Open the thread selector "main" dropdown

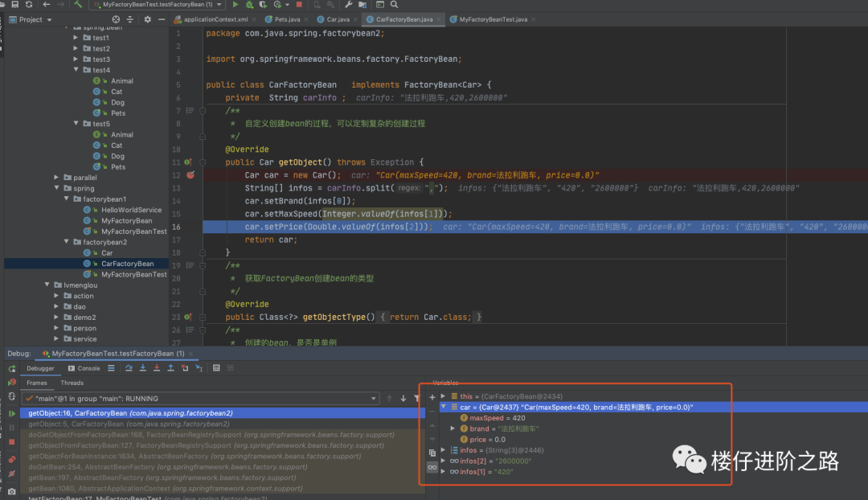[x=374, y=398]
